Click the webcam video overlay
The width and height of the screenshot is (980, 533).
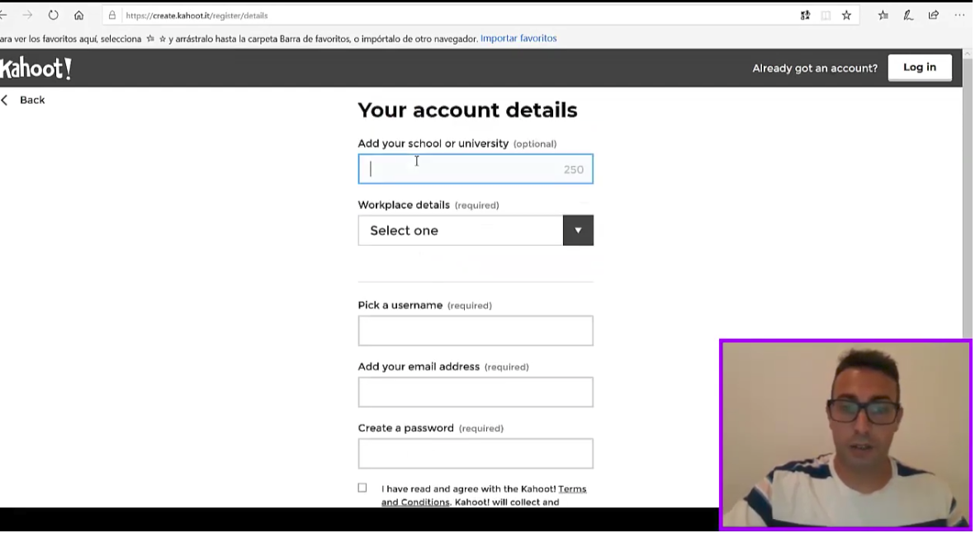[845, 434]
